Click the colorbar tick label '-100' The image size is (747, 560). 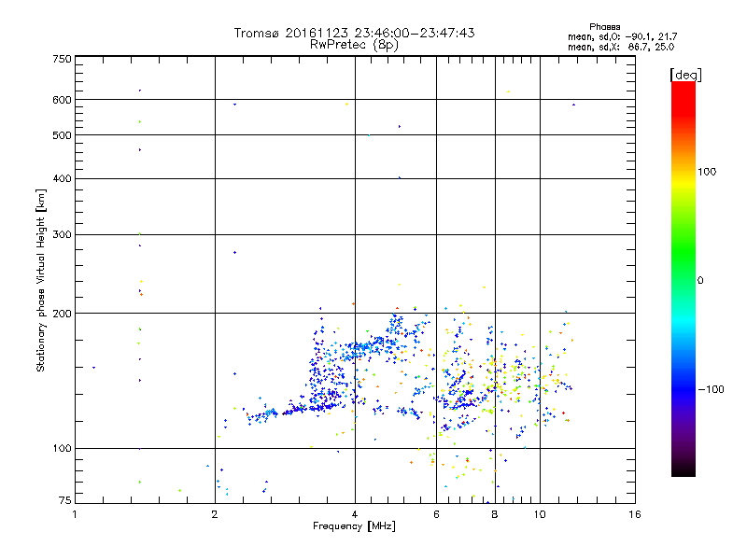click(x=712, y=389)
